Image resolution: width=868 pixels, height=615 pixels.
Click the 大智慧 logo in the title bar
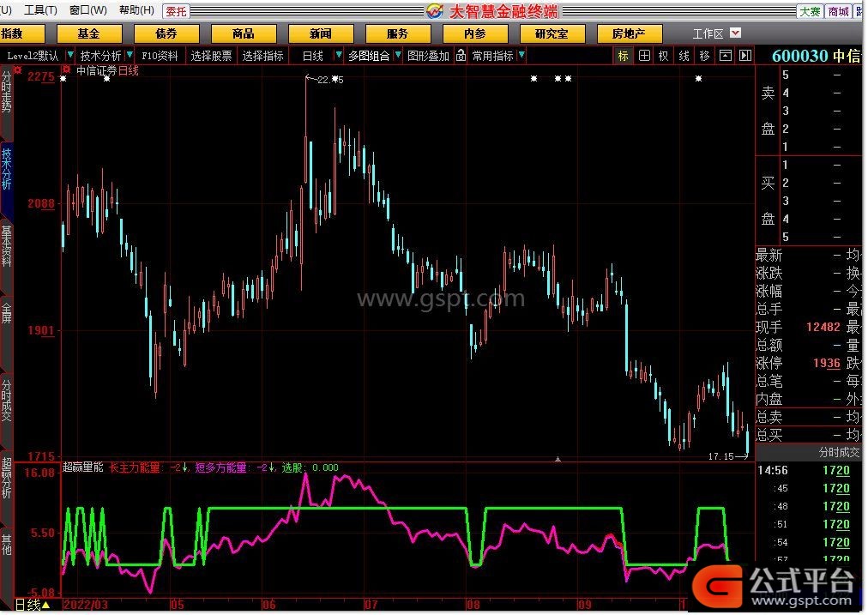pos(435,11)
